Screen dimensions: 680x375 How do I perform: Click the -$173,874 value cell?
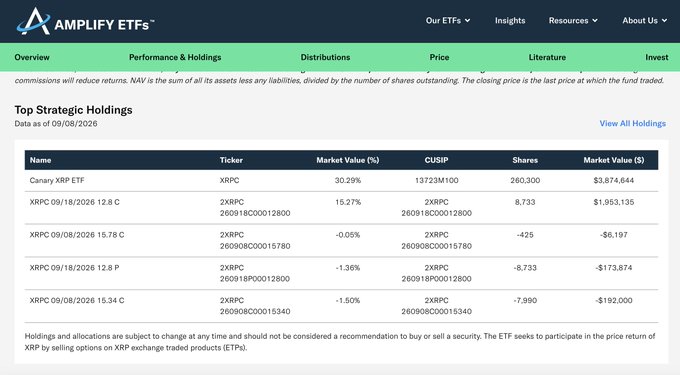614,268
